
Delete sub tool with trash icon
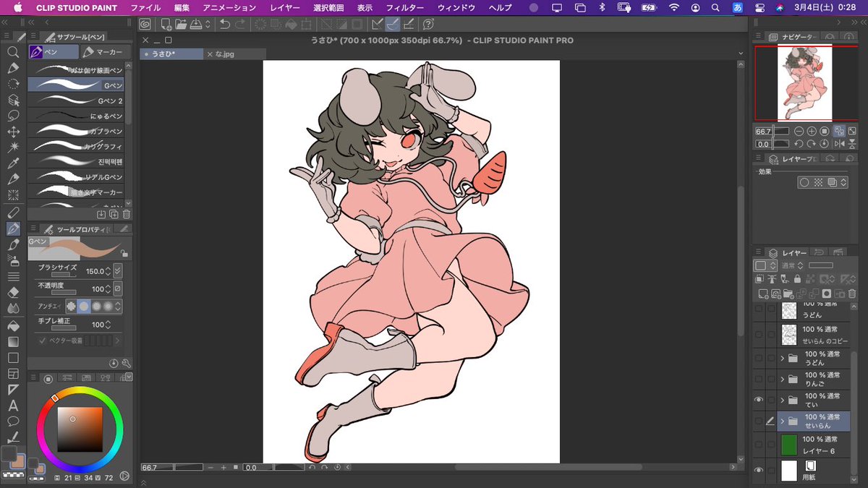coord(126,214)
